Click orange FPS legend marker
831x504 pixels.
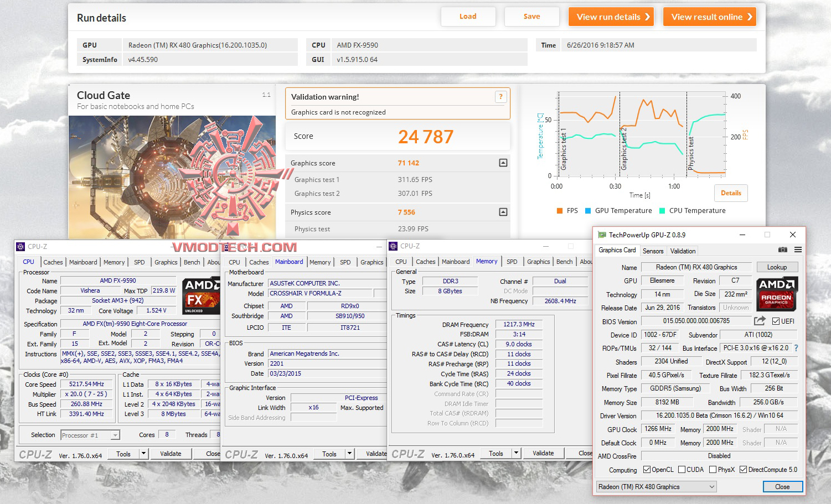coord(560,211)
